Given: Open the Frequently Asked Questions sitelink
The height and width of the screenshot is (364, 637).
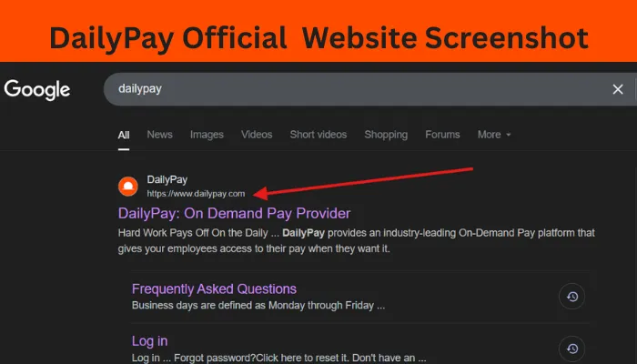Looking at the screenshot, I should (214, 288).
